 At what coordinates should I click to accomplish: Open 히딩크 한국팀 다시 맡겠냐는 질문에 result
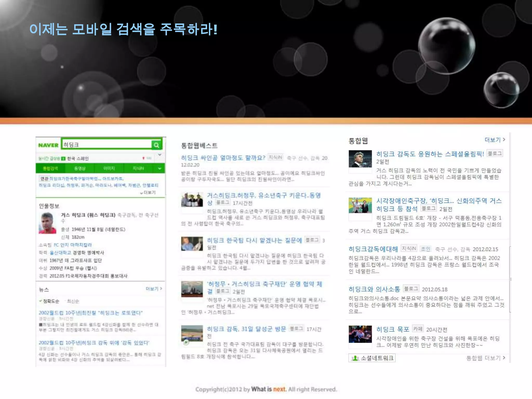pos(254,240)
